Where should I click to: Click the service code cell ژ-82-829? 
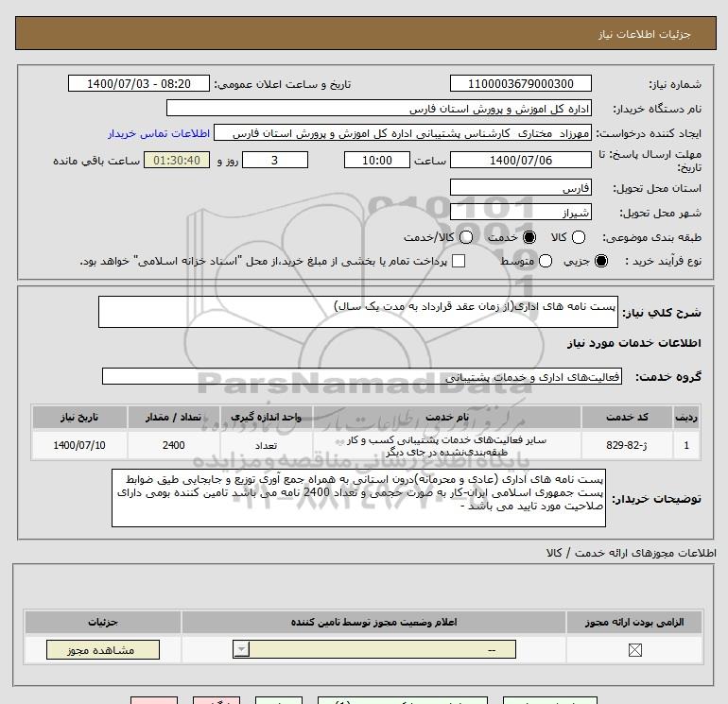click(627, 445)
